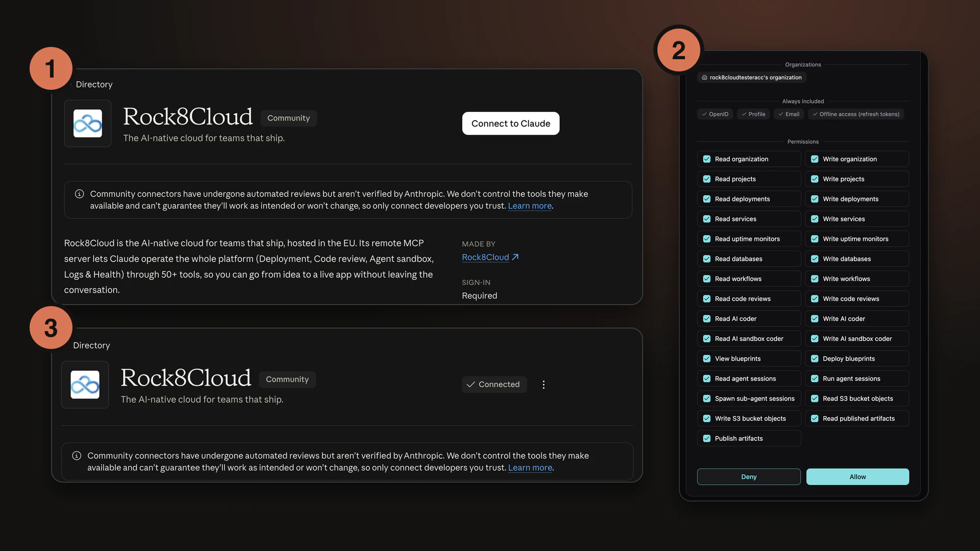Toggle Read S3 bucket objects checkbox
Image resolution: width=980 pixels, height=551 pixels.
click(815, 398)
